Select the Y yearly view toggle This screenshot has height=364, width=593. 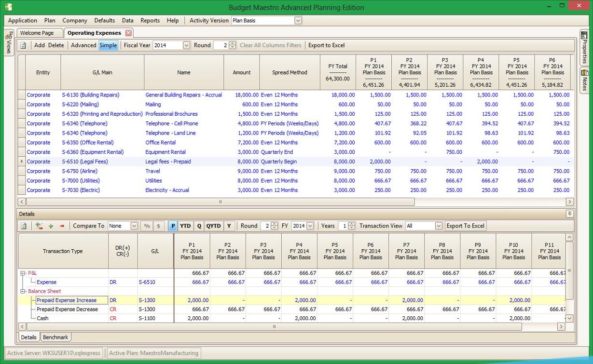[229, 226]
